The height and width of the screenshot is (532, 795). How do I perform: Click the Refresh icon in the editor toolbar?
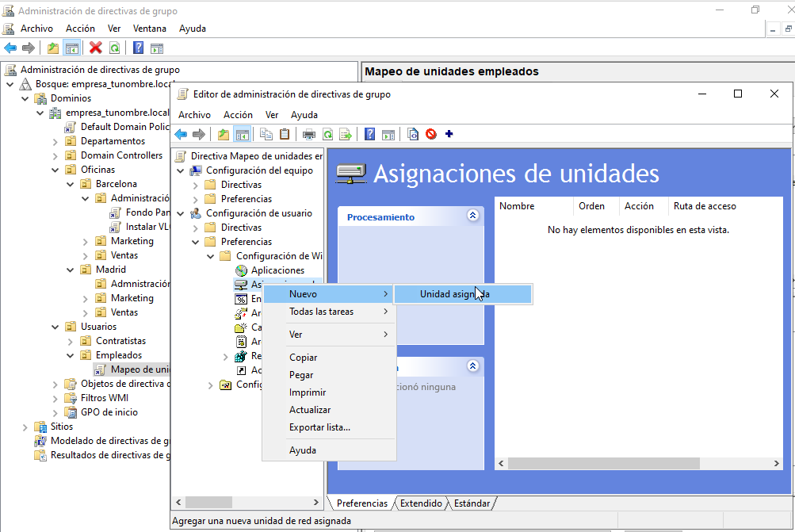(x=328, y=133)
